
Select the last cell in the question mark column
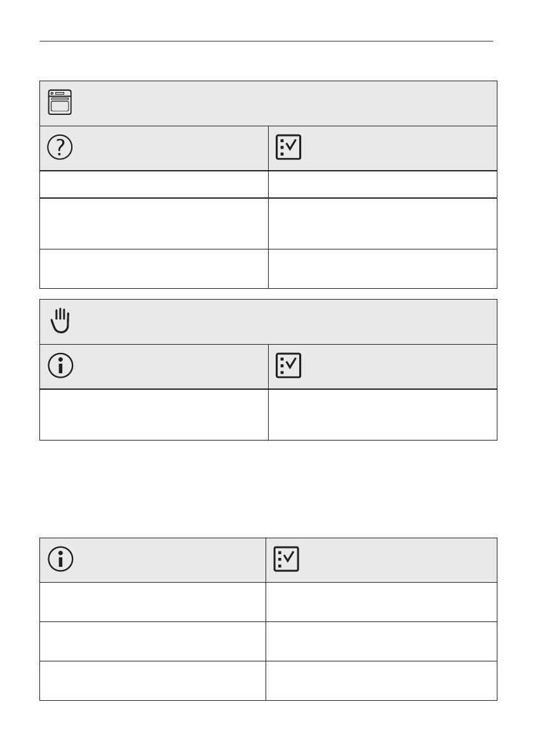(x=154, y=269)
